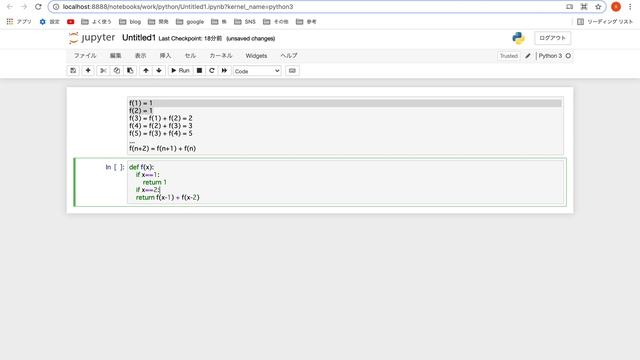The image size is (640, 360).
Task: Open the 編集 menu
Action: [x=116, y=56]
